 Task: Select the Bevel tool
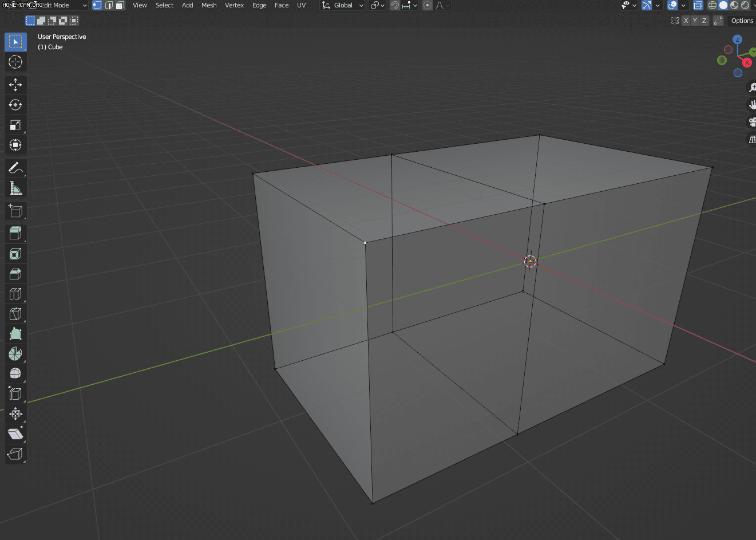(15, 274)
